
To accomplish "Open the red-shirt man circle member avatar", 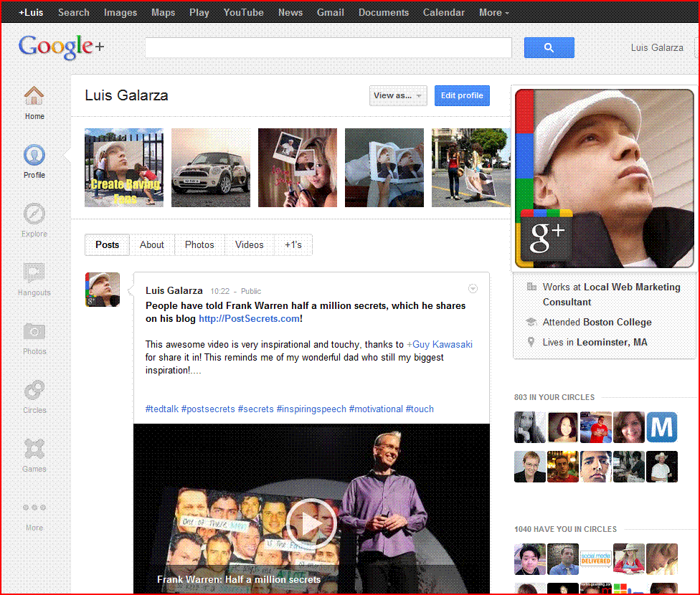I will point(596,427).
